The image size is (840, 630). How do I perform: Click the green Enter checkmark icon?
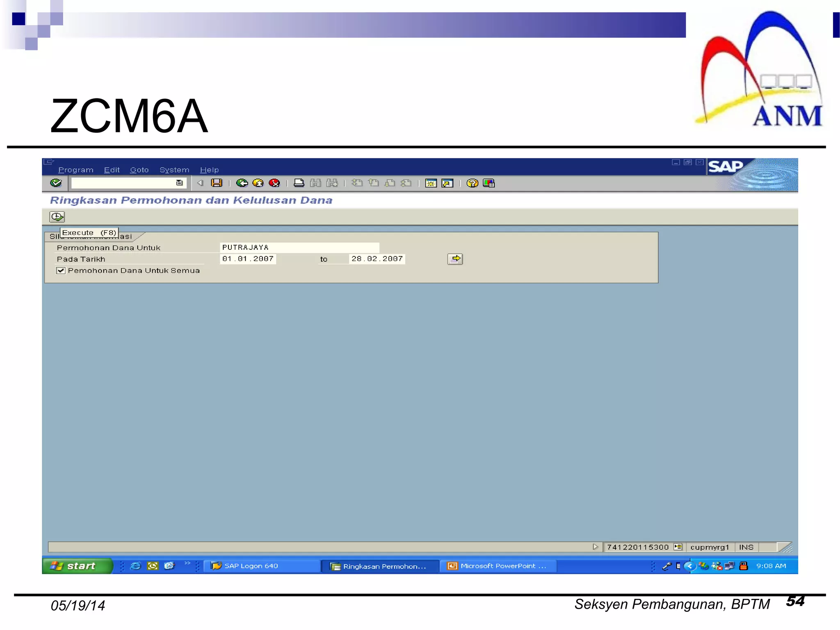click(56, 183)
